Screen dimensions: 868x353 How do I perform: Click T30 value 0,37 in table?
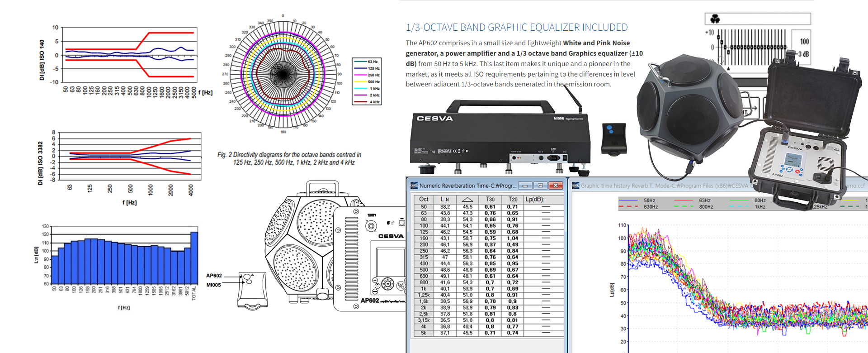tap(490, 244)
